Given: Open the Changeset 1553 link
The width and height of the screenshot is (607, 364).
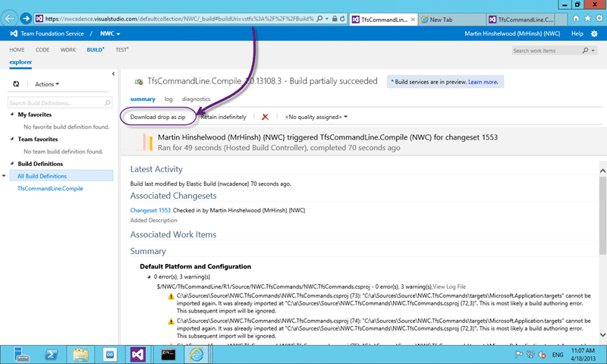Looking at the screenshot, I should point(150,210).
